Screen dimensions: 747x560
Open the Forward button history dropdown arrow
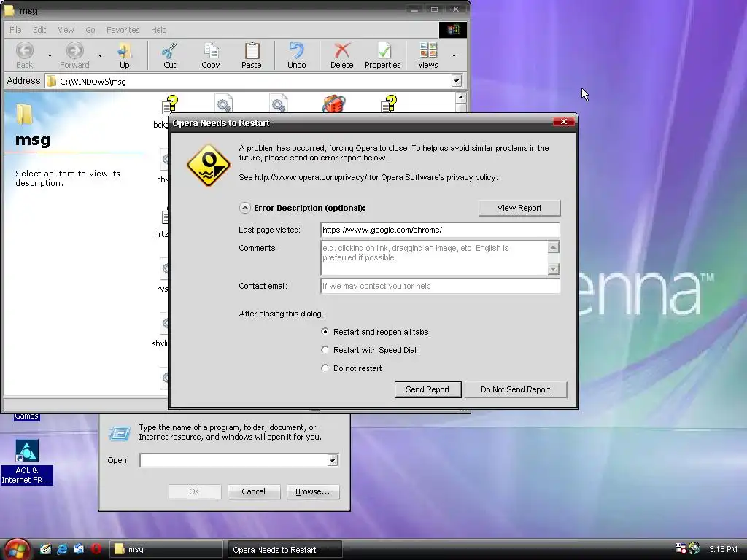click(x=100, y=55)
